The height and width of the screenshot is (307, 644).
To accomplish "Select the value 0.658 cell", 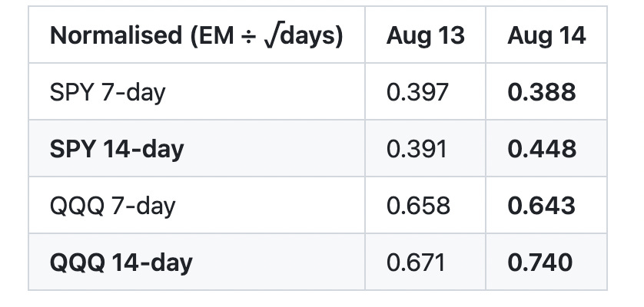I will coord(425,205).
